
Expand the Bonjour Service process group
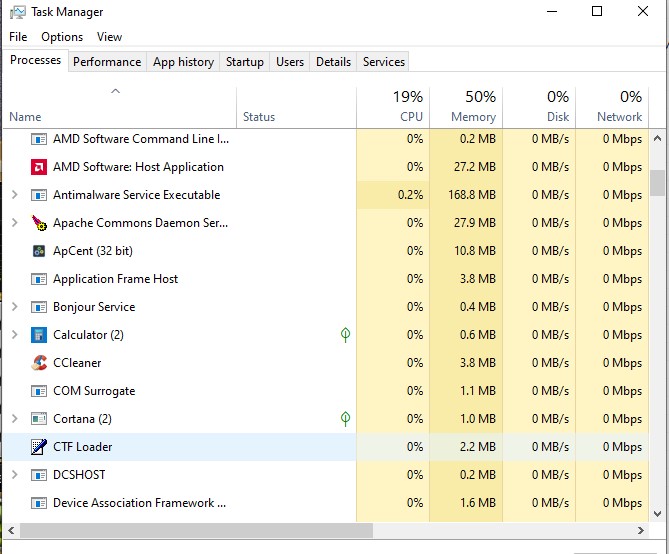pyautogui.click(x=15, y=307)
